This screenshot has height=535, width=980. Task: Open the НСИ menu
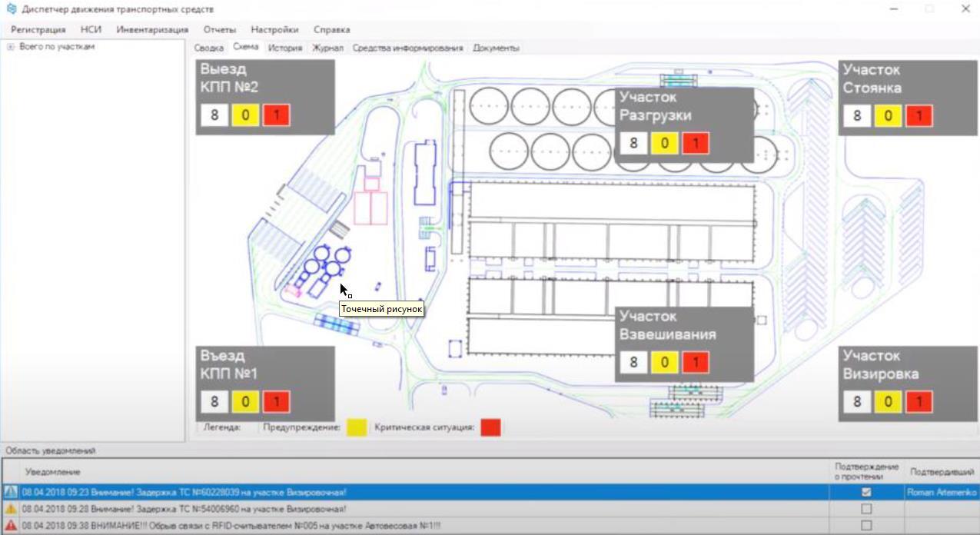click(x=91, y=29)
